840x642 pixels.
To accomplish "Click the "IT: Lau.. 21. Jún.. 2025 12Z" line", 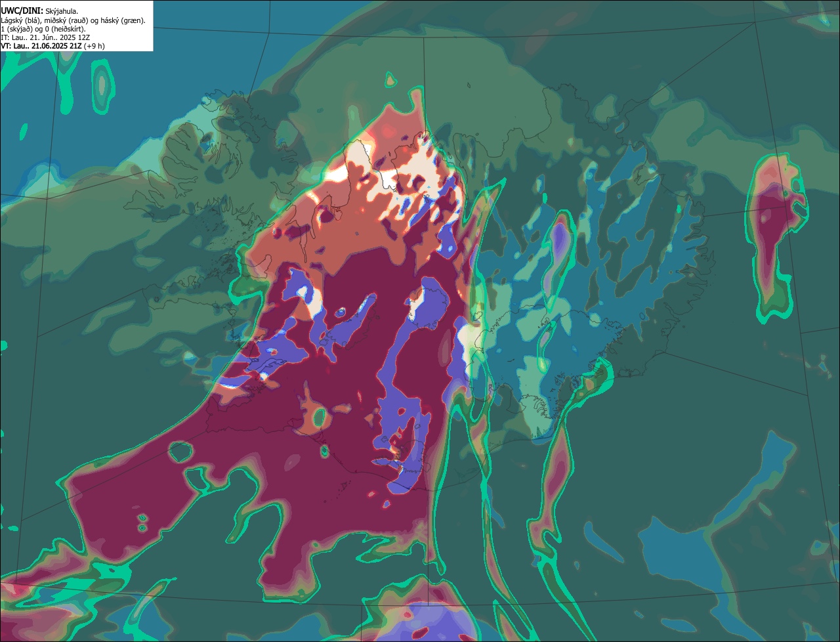I will [x=45, y=37].
